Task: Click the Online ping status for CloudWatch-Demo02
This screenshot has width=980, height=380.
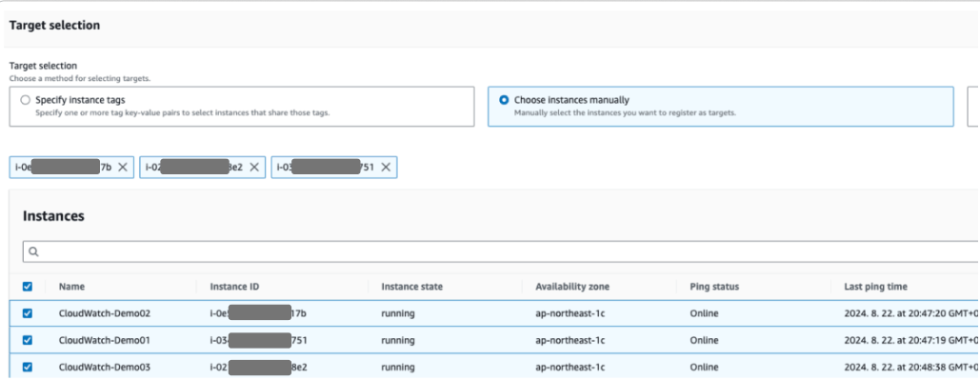Action: pos(705,313)
